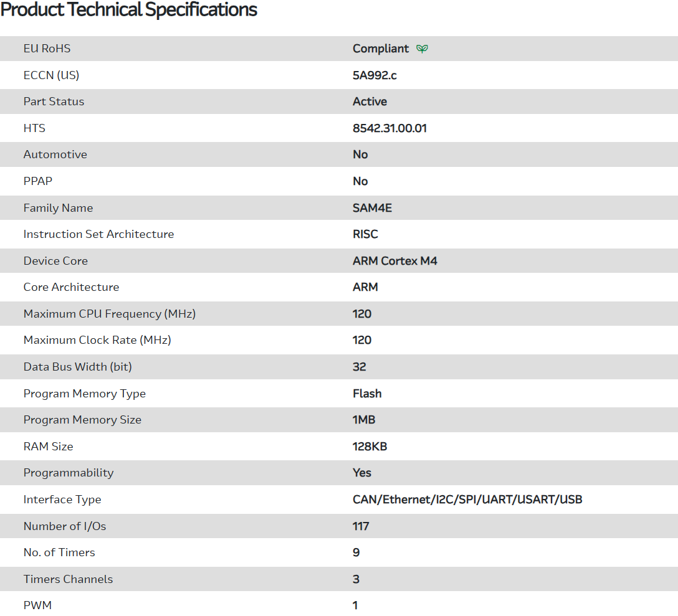Click the HTS code 8542.31.00.01
The width and height of the screenshot is (678, 616).
[389, 128]
